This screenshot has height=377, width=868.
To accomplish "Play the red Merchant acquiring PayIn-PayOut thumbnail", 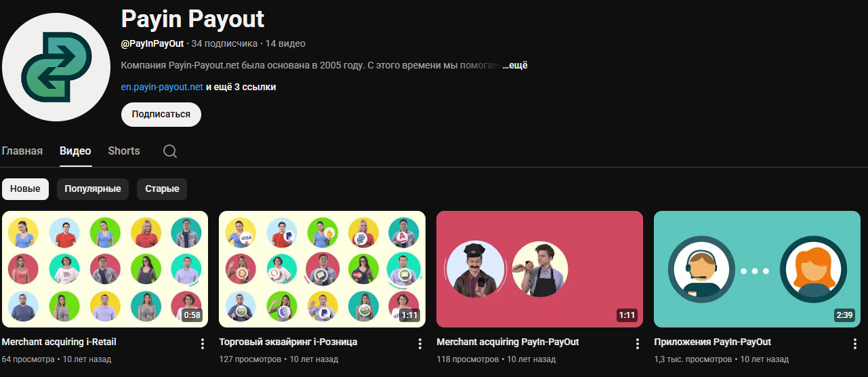I will (539, 269).
